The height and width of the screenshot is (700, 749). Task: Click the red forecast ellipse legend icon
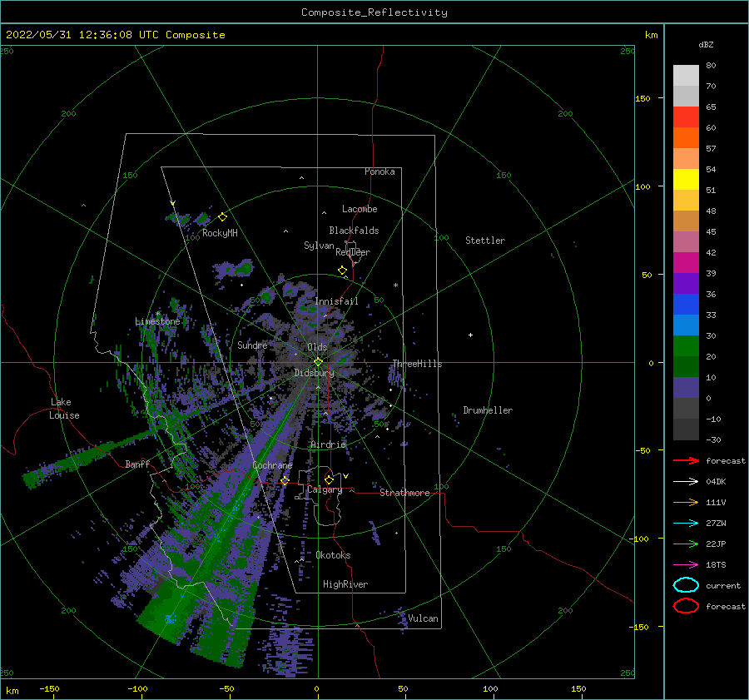pyautogui.click(x=686, y=606)
